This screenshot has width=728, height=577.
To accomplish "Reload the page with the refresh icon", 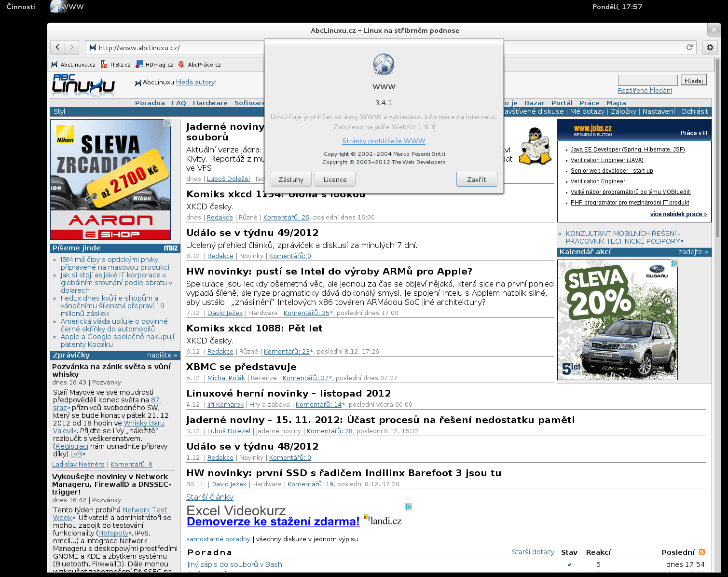I will 689,47.
